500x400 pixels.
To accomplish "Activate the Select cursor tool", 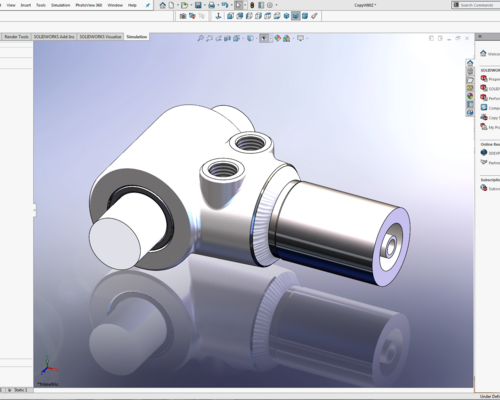I will click(238, 5).
